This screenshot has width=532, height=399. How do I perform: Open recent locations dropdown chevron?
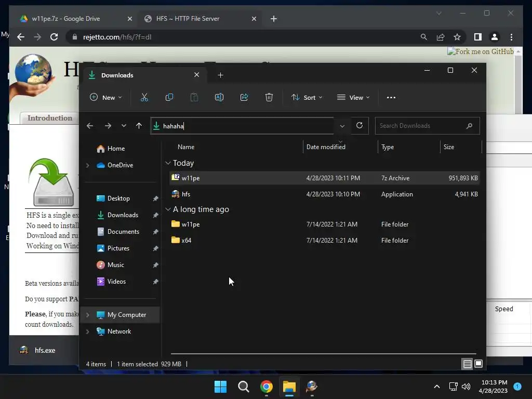124,126
